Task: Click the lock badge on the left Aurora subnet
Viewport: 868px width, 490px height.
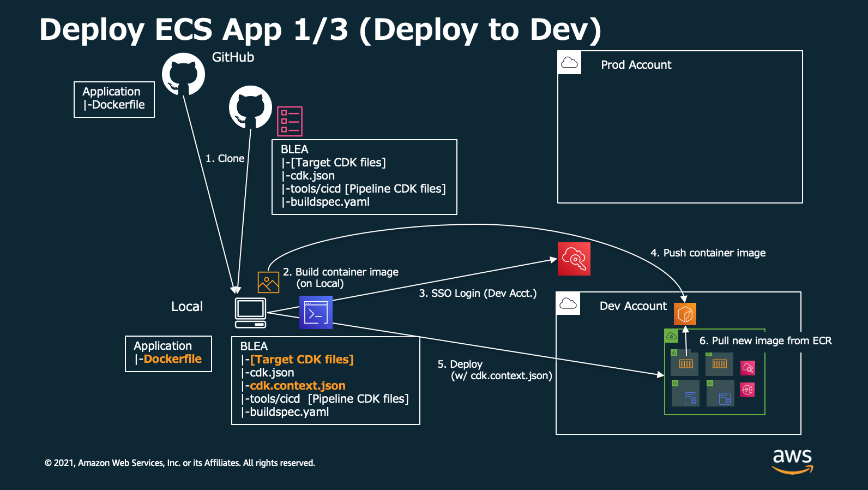Action: point(675,383)
